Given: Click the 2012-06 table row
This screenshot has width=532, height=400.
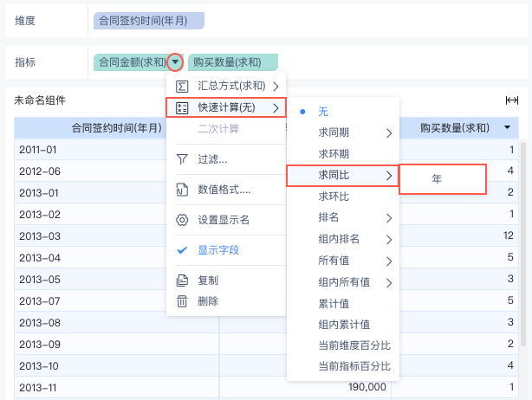Looking at the screenshot, I should tap(266, 171).
